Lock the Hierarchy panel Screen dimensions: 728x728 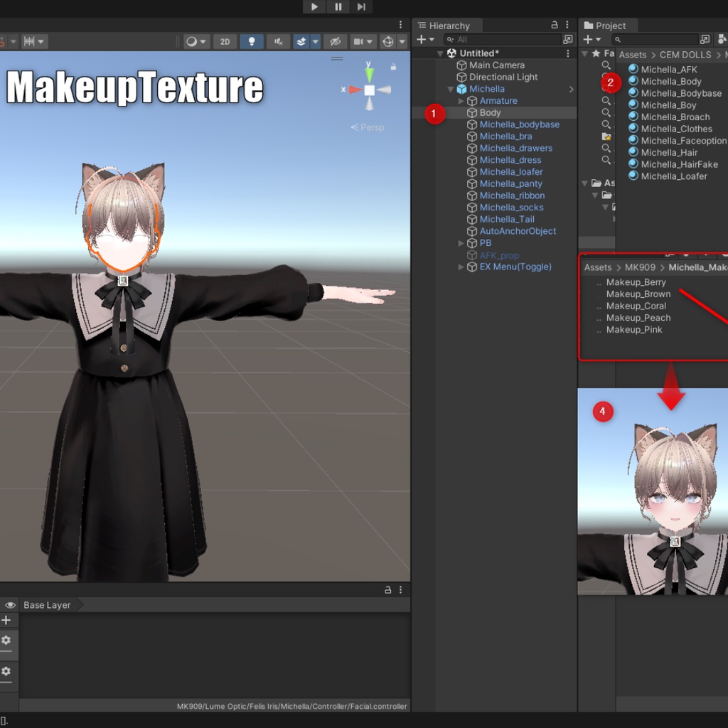(x=555, y=25)
